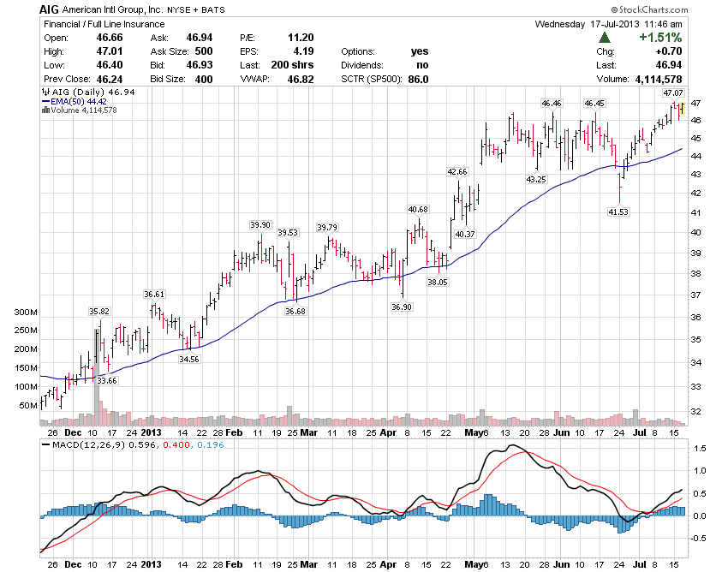Viewport: 728px width, 572px height.
Task: Click the Bid value 46.93
Action: click(x=200, y=65)
